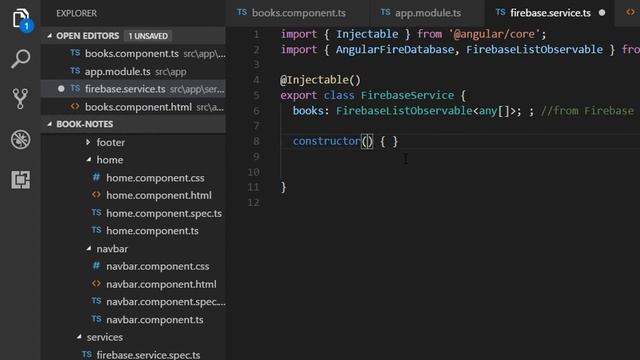Click the CSS hash icon of navbar.component.css
This screenshot has width=640, height=360.
pyautogui.click(x=96, y=266)
